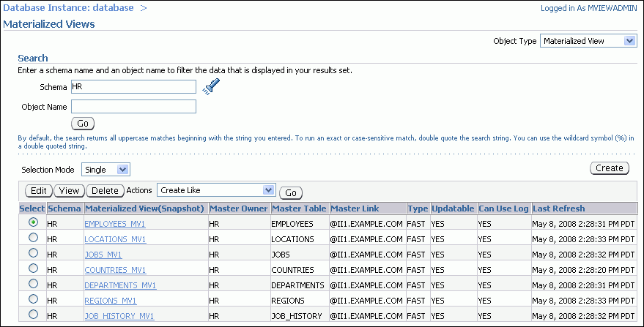This screenshot has width=644, height=327.
Task: Click the flashlight schema search icon
Action: (212, 86)
